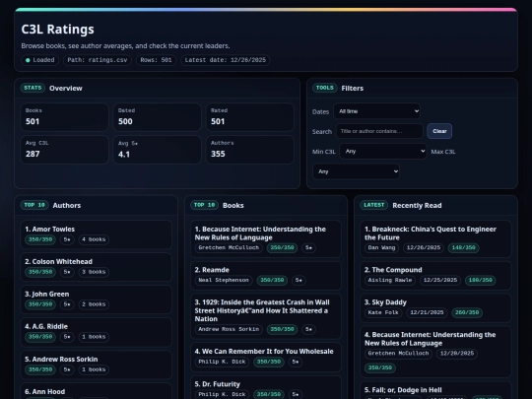Image resolution: width=532 pixels, height=399 pixels.
Task: Select author John Green
Action: [96, 299]
